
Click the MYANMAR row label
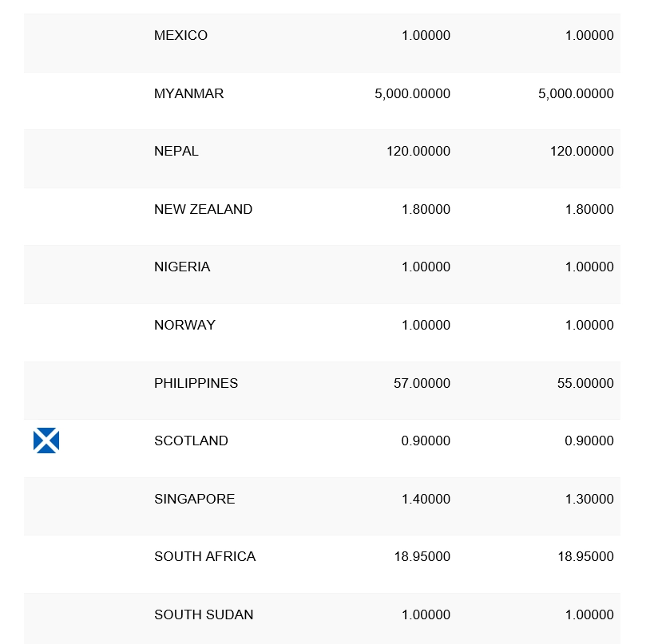[188, 94]
